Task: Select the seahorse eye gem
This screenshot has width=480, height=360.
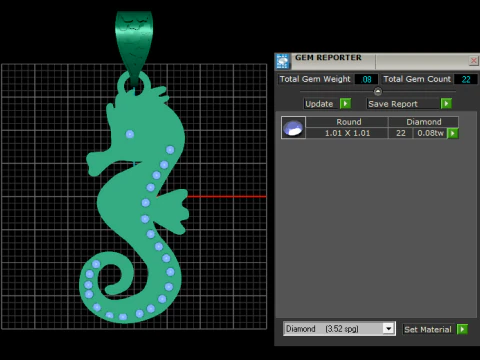Action: (x=130, y=134)
